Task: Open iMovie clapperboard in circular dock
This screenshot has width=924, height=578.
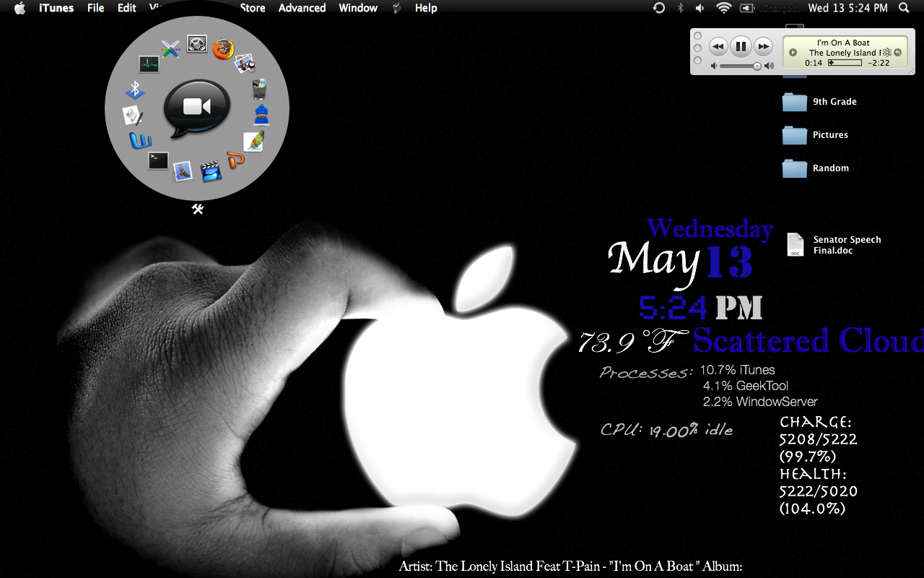Action: pyautogui.click(x=210, y=171)
